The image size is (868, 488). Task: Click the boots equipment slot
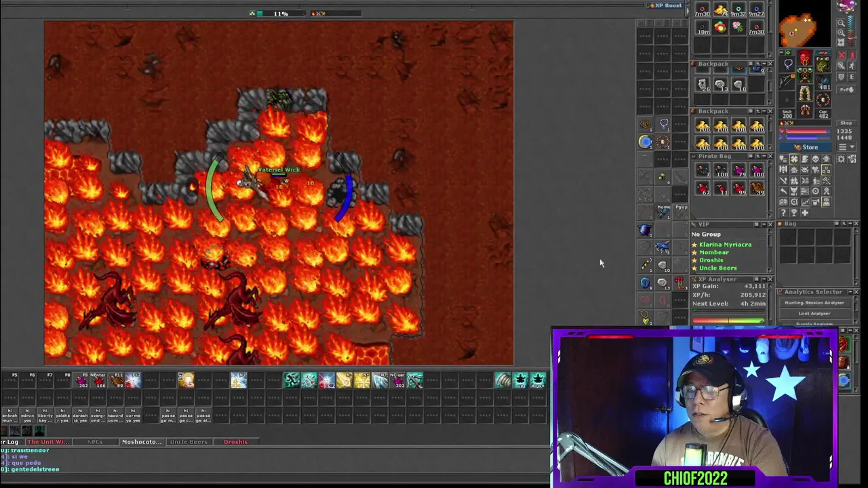(804, 110)
